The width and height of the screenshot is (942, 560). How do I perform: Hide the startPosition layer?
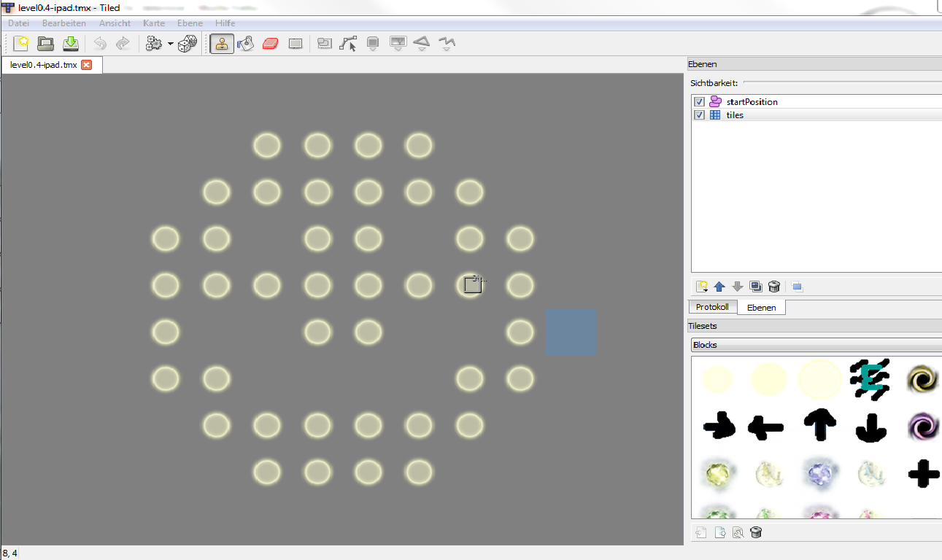699,102
